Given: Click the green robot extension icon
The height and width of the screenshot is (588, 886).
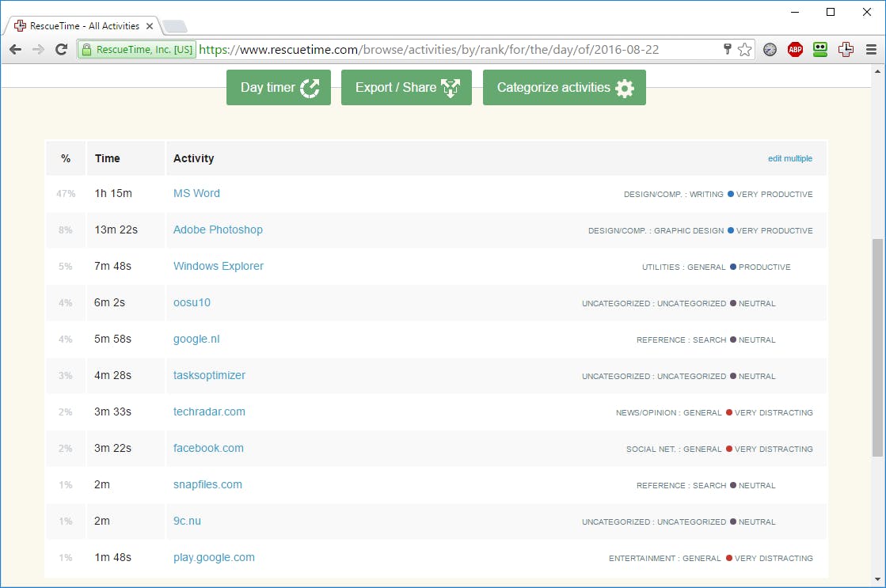Looking at the screenshot, I should coord(820,50).
